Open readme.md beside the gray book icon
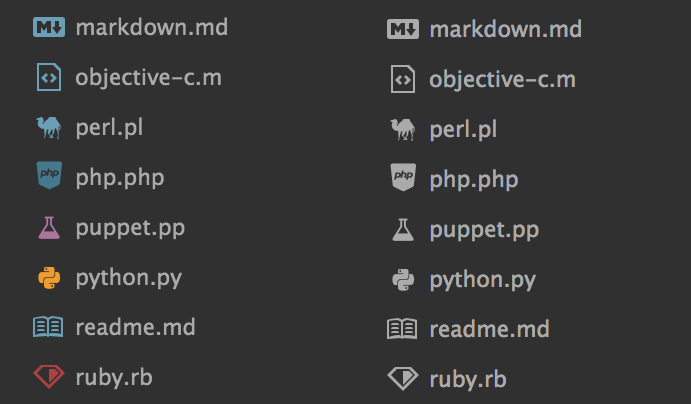 point(489,329)
